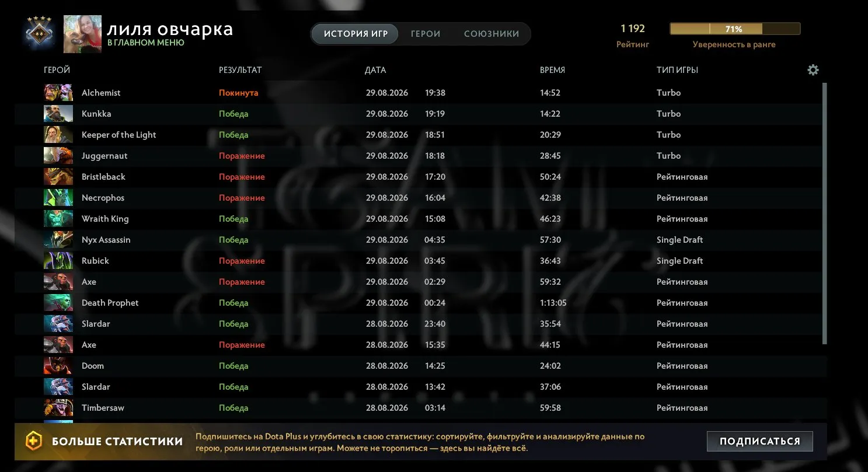868x472 pixels.
Task: Switch to the История игр tab
Action: point(354,34)
